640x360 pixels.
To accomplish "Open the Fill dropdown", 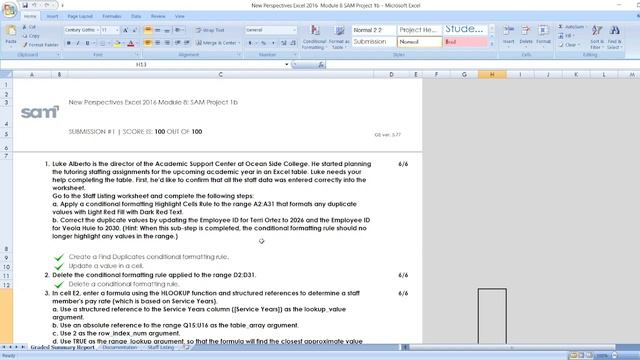I will (567, 36).
